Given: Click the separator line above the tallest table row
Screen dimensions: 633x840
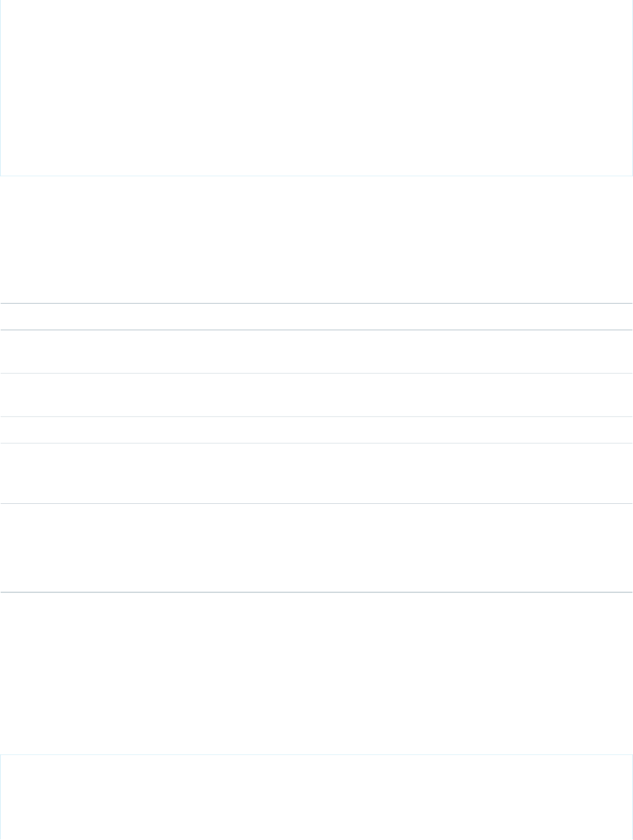Looking at the screenshot, I should [x=316, y=503].
